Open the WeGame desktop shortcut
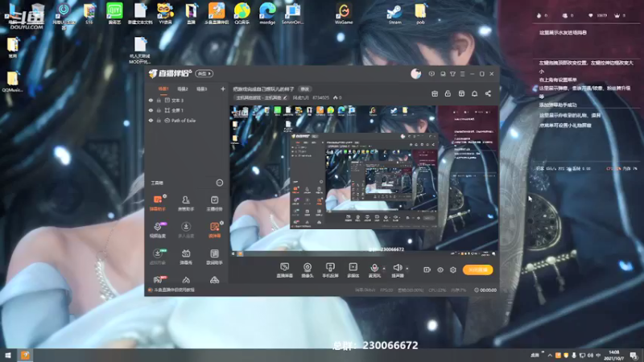Image resolution: width=644 pixels, height=362 pixels. (344, 14)
